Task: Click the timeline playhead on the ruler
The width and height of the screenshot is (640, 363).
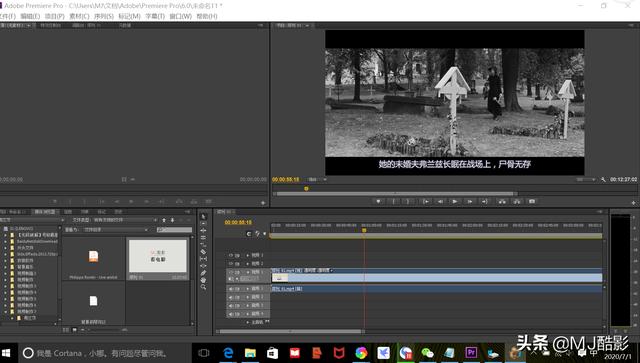Action: point(364,231)
